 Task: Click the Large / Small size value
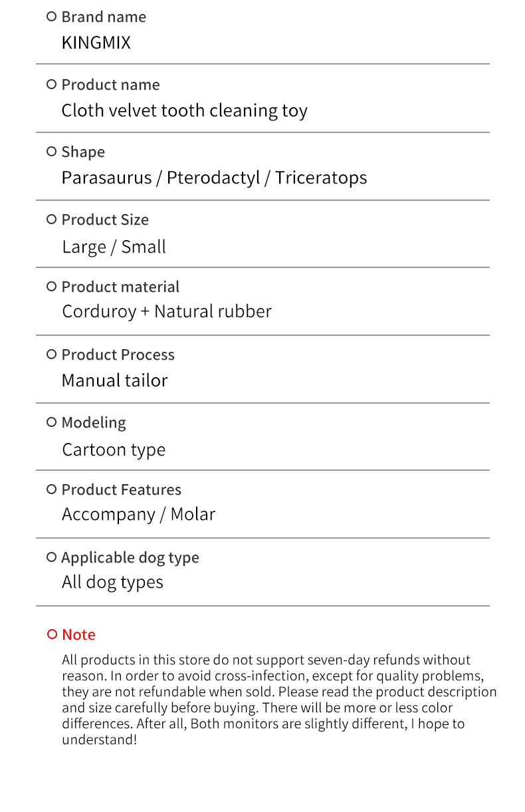pos(114,247)
